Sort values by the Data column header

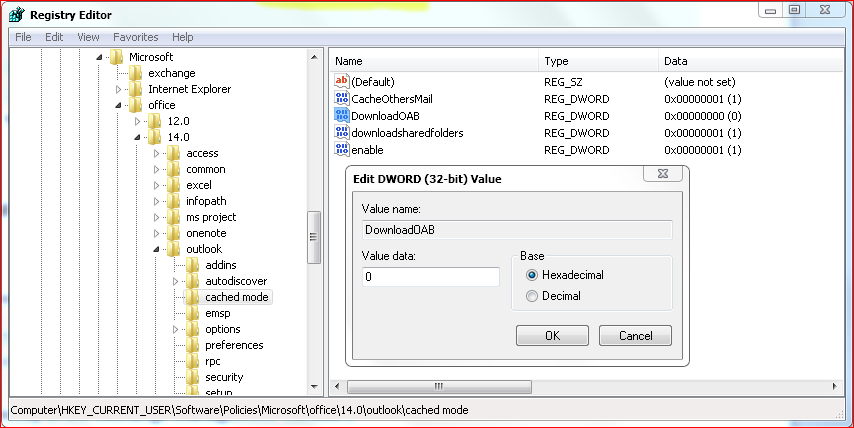pyautogui.click(x=751, y=61)
